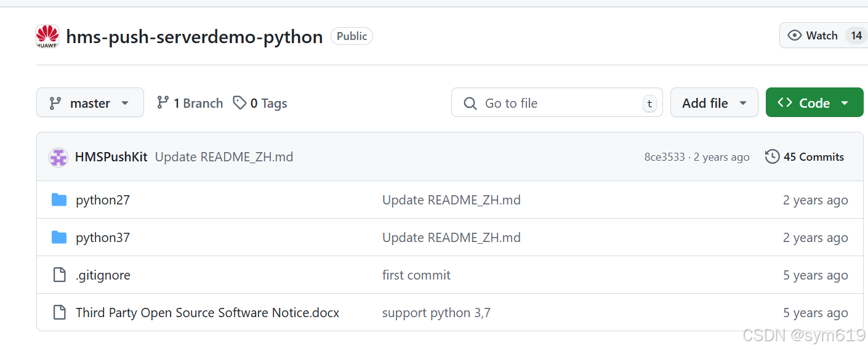
Task: Click the HMSPushKit purple avatar
Action: coord(58,157)
